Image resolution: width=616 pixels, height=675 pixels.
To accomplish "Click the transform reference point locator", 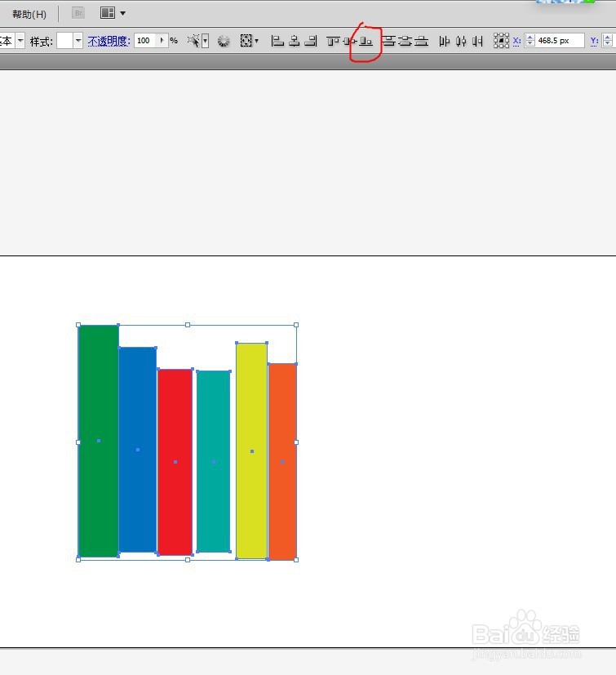I will 501,41.
